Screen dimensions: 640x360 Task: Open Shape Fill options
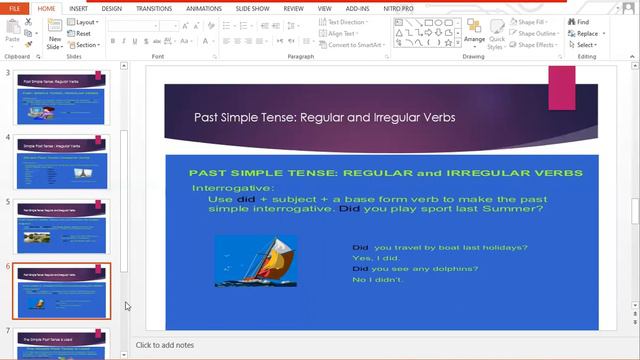point(529,22)
